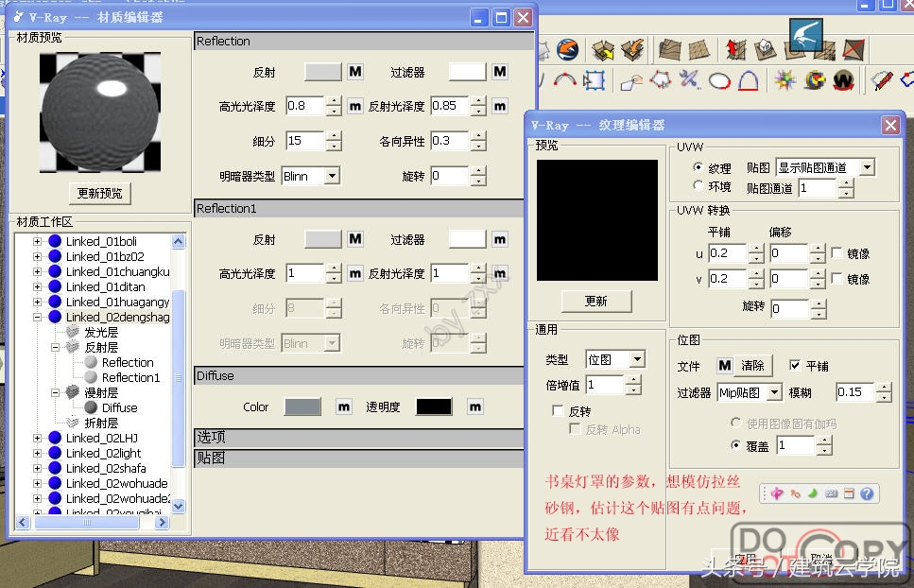Enable the u 镜像 checkbox
This screenshot has width=914, height=588.
(836, 253)
